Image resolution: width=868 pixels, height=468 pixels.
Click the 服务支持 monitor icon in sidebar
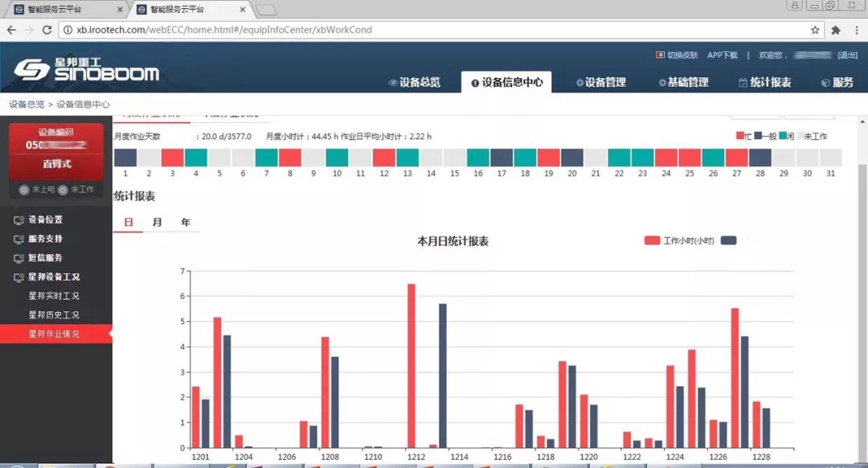(x=18, y=239)
